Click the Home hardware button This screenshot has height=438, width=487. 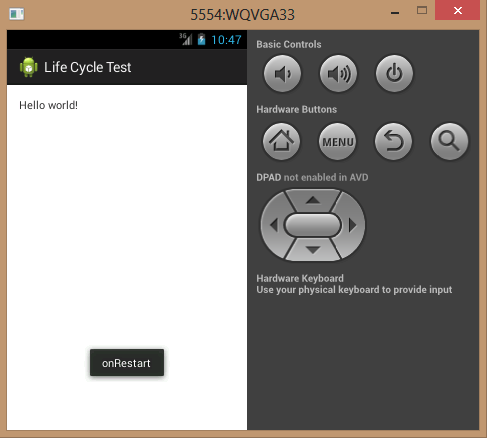282,142
